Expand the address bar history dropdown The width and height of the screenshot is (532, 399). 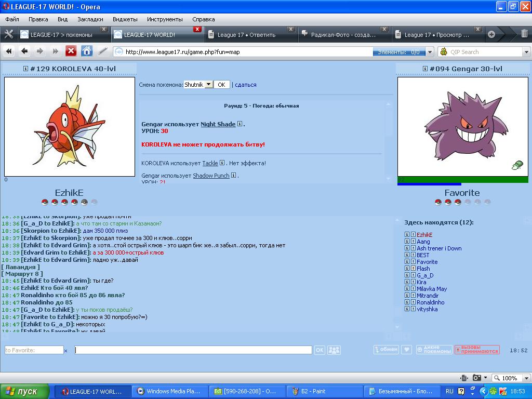tap(430, 52)
